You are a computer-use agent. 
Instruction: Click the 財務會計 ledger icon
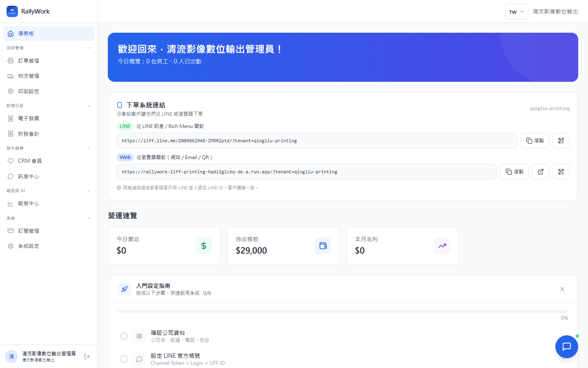coord(11,134)
